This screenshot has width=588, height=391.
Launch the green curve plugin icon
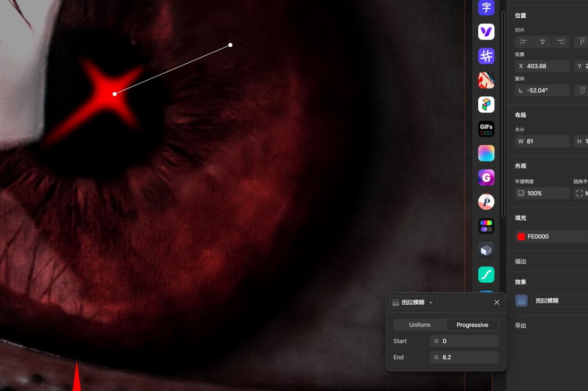coord(486,275)
